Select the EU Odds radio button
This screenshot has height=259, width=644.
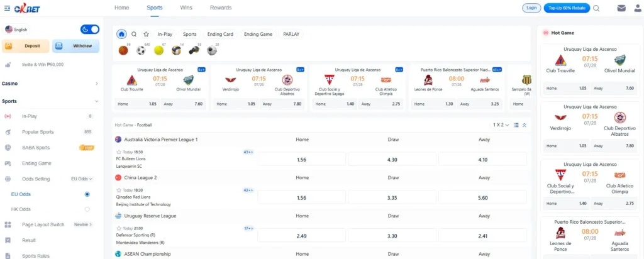(87, 194)
